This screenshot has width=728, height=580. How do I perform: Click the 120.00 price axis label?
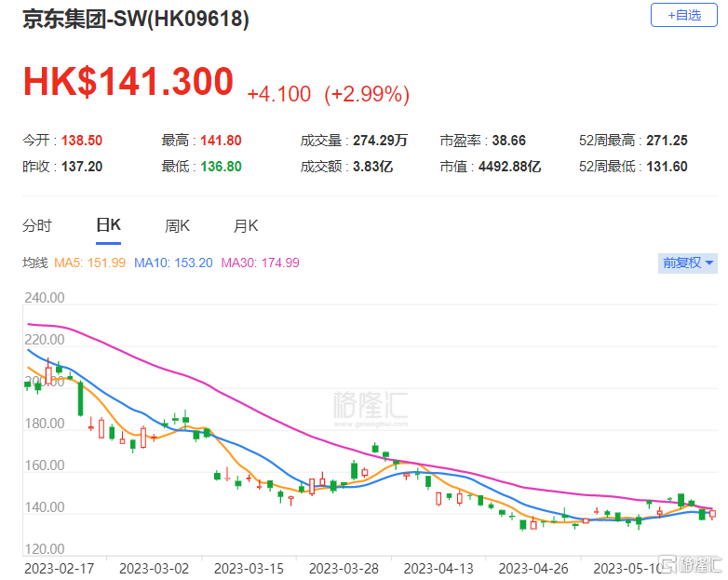click(45, 549)
